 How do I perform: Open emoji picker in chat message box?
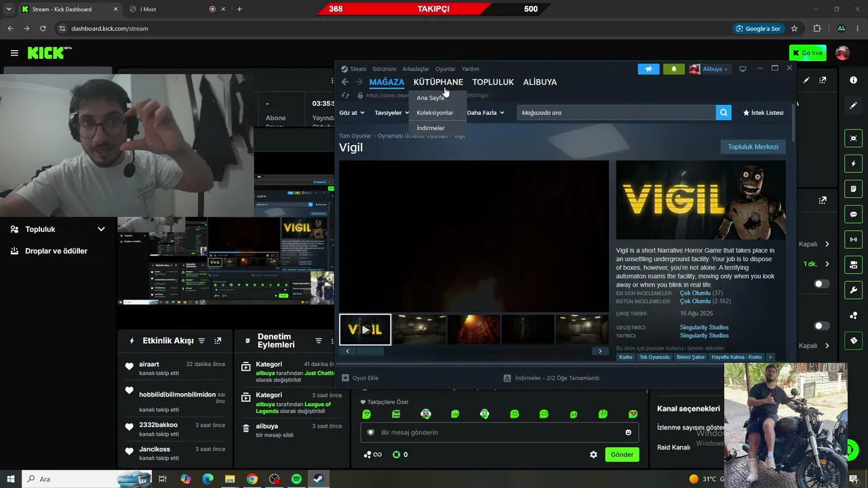point(628,432)
